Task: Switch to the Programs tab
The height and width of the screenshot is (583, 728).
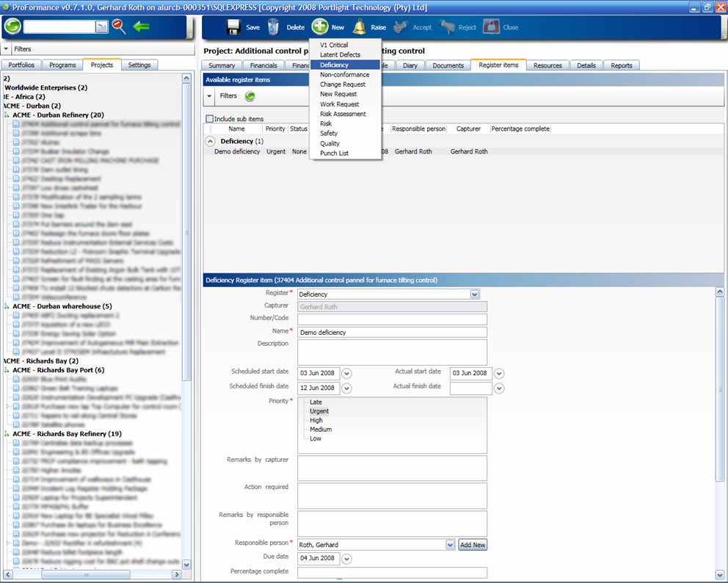Action: click(62, 65)
